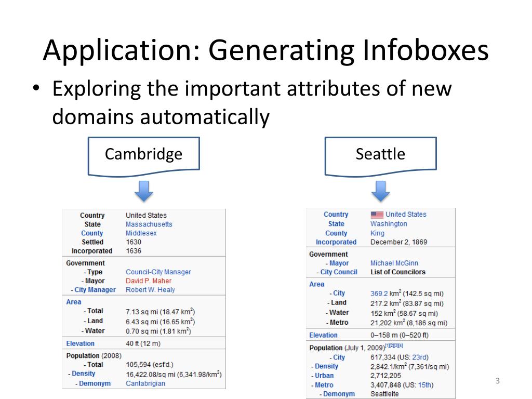
Task: Click Elevation label in Seattle infobox
Action: (323, 335)
